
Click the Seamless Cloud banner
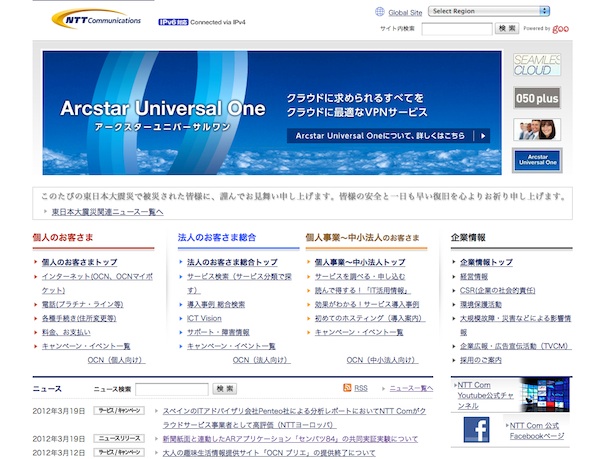point(536,66)
